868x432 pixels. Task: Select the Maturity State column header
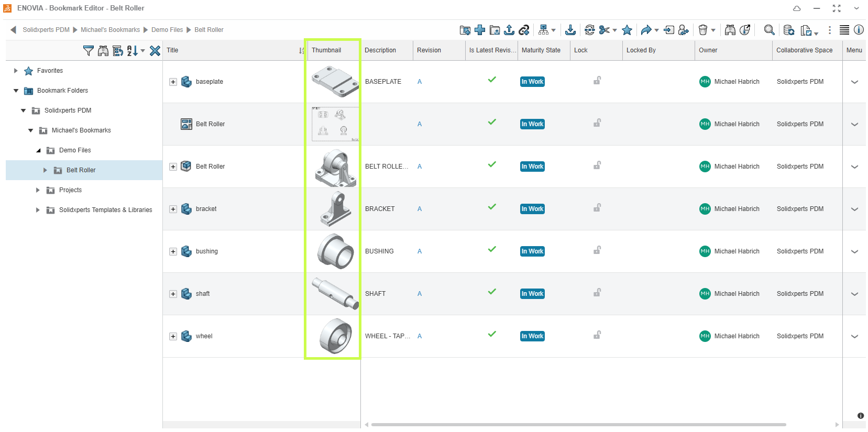pos(541,50)
